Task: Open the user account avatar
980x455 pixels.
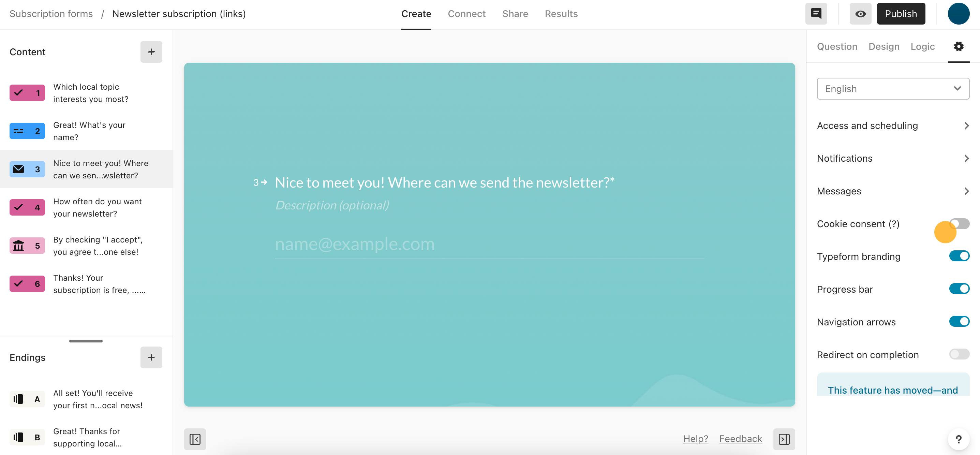Action: tap(958, 14)
